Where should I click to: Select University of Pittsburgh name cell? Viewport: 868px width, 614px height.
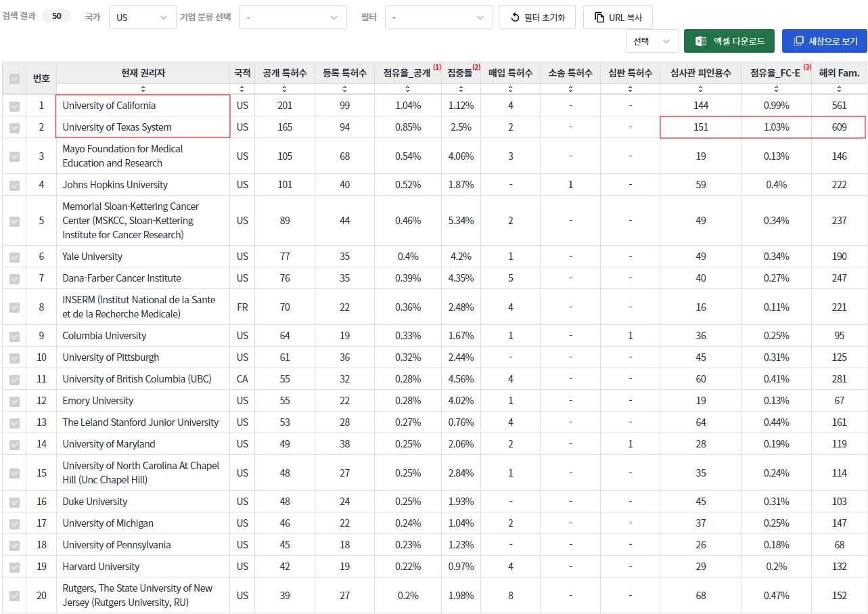[x=143, y=357]
